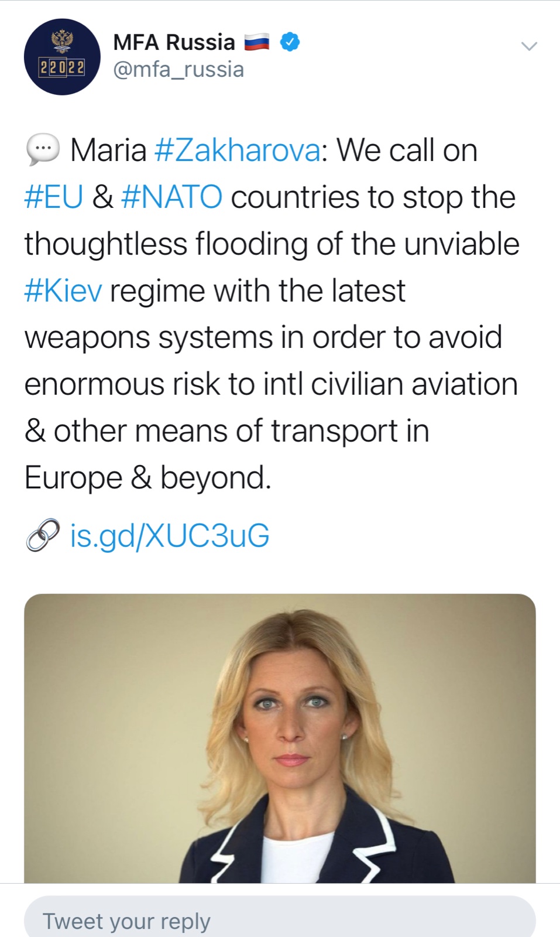The image size is (560, 937).
Task: Open the #Kiev hashtag
Action: click(63, 291)
